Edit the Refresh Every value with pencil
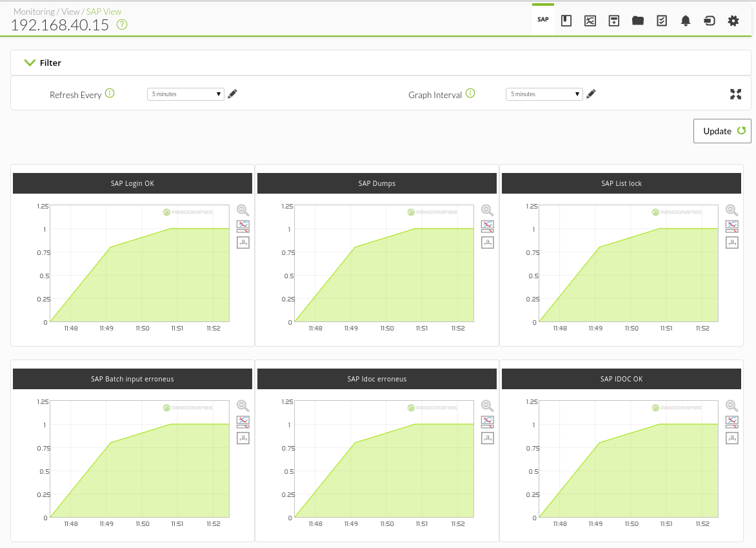 click(x=232, y=94)
